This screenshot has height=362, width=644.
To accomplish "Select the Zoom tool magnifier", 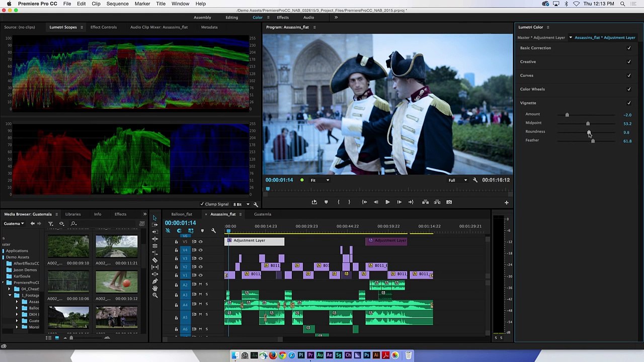I will point(155,295).
